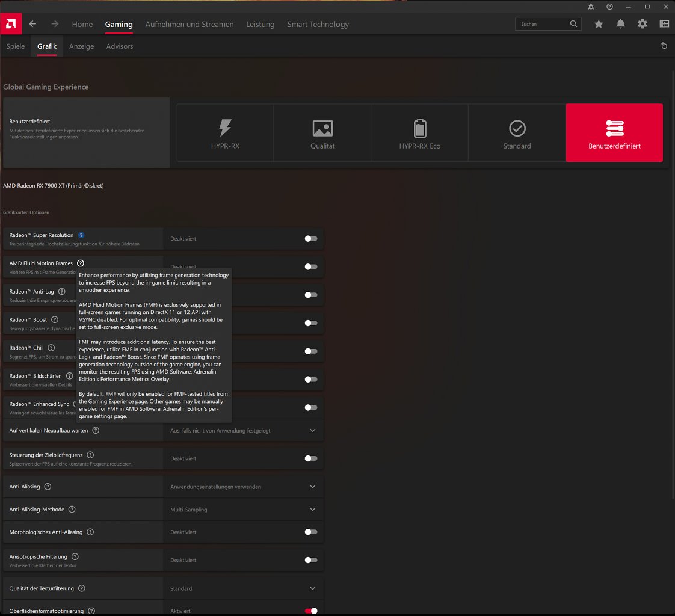Toggle Radeon Bildschärfen switch
675x616 pixels.
[x=311, y=379]
